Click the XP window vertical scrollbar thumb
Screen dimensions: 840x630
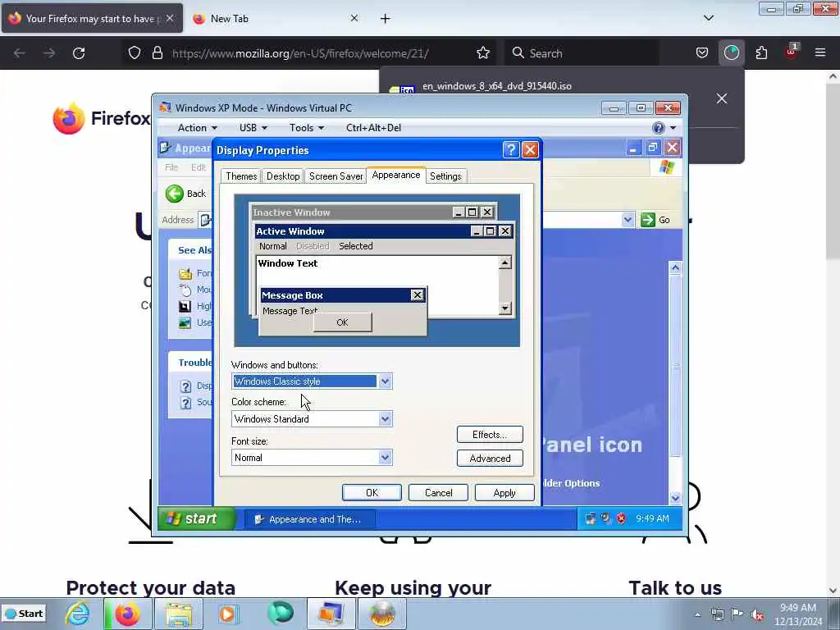click(675, 367)
